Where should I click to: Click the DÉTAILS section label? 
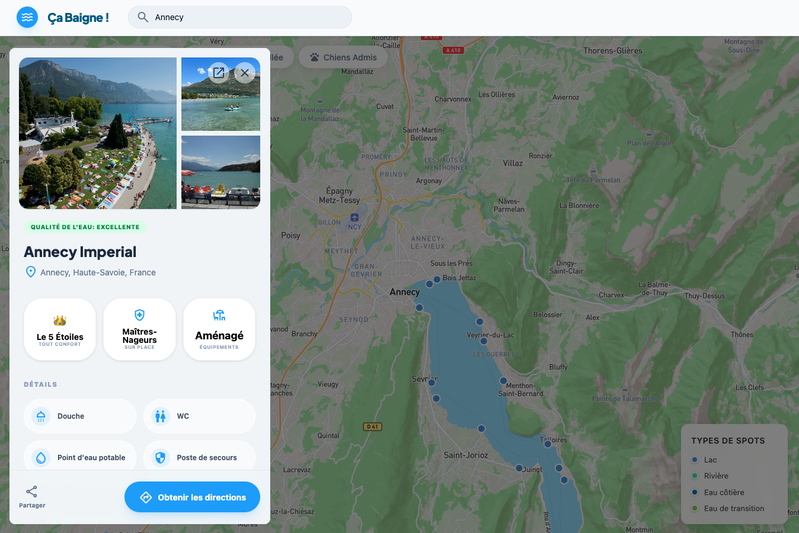tap(40, 384)
